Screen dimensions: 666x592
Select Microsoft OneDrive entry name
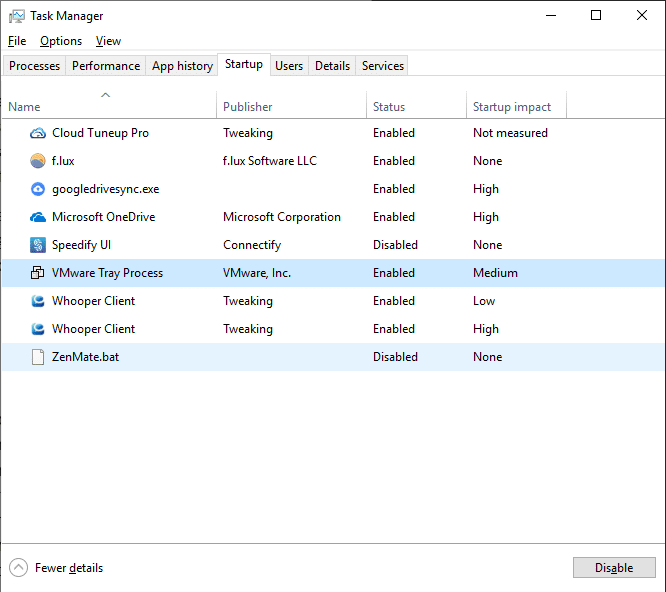[x=104, y=217]
